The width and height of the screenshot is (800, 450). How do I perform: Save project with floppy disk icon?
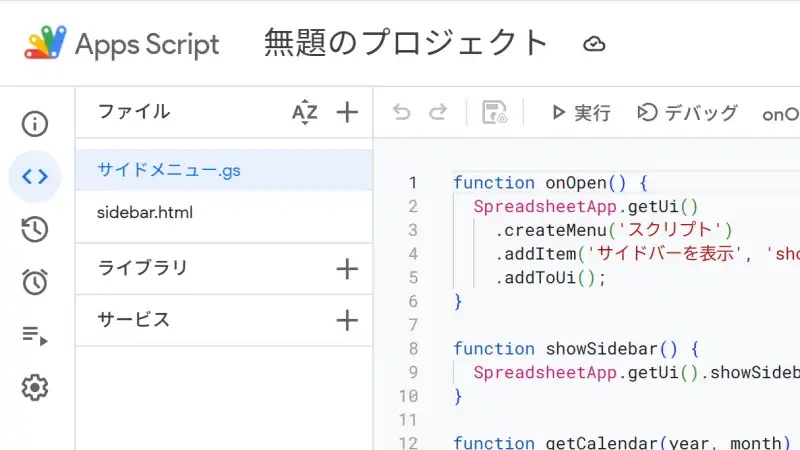tap(494, 112)
